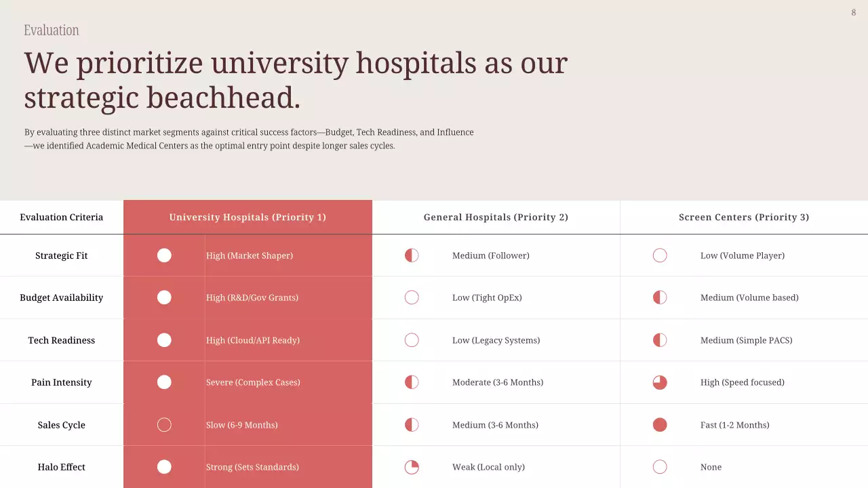Click the Evaluation section label above the title
The height and width of the screenshot is (488, 868).
pyautogui.click(x=52, y=30)
